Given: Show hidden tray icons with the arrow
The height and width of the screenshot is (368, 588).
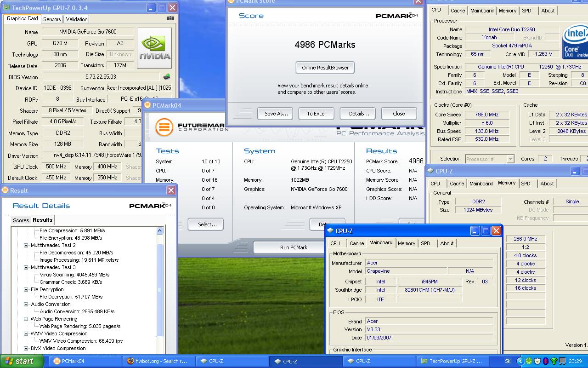Looking at the screenshot, I should (520, 361).
